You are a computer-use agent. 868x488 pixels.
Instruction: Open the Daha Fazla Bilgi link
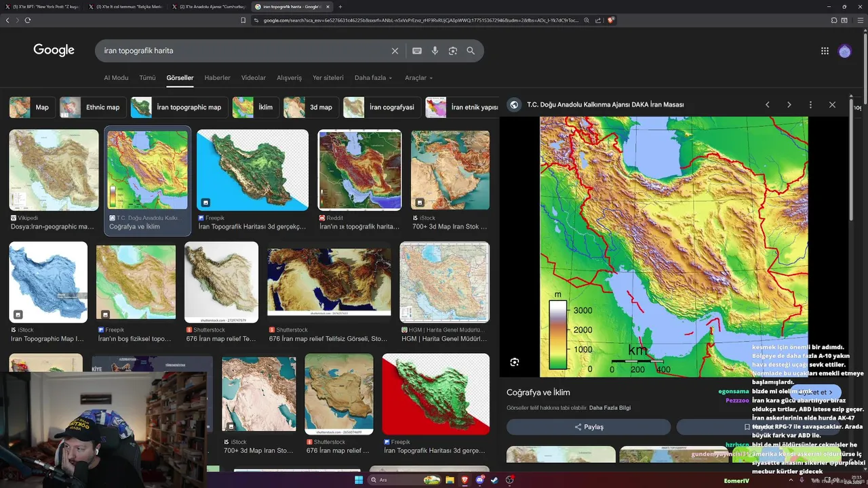tap(610, 408)
